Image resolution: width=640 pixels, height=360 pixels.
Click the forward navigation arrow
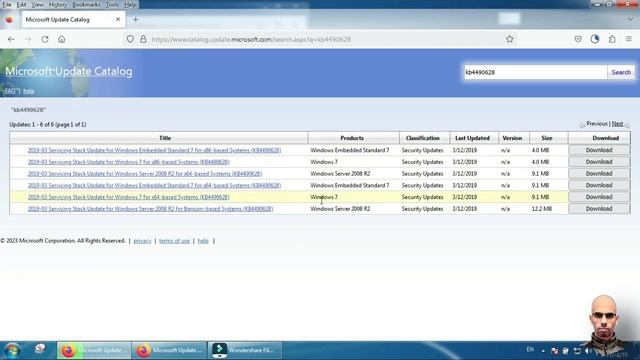point(28,39)
